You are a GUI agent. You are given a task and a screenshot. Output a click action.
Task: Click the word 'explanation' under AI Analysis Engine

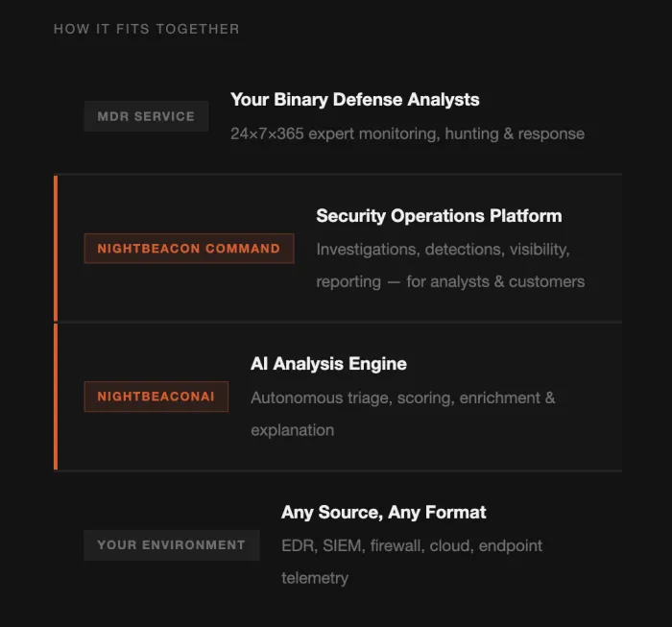(292, 430)
